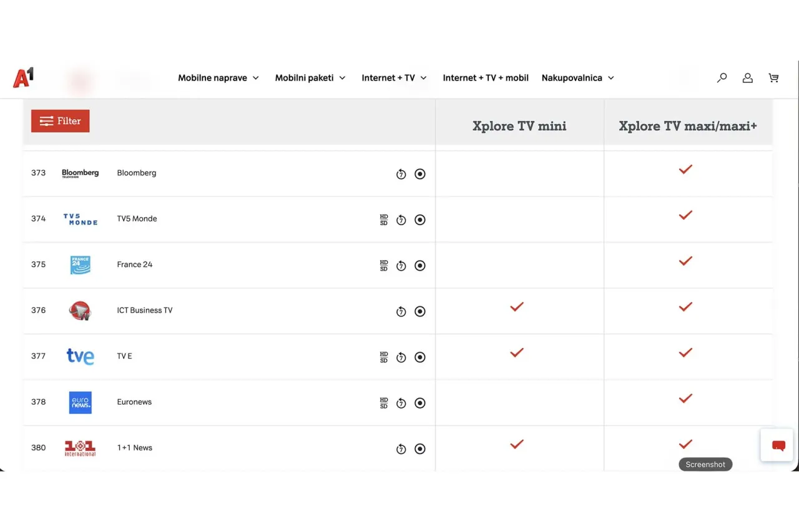The image size is (799, 532).
Task: Select the 1+1 News channel name
Action: [135, 448]
